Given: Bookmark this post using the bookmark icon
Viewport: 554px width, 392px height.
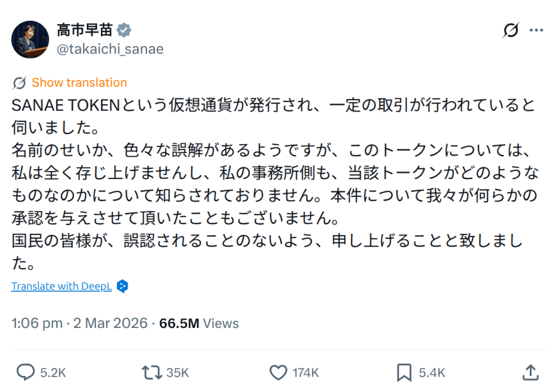Looking at the screenshot, I should click(404, 372).
